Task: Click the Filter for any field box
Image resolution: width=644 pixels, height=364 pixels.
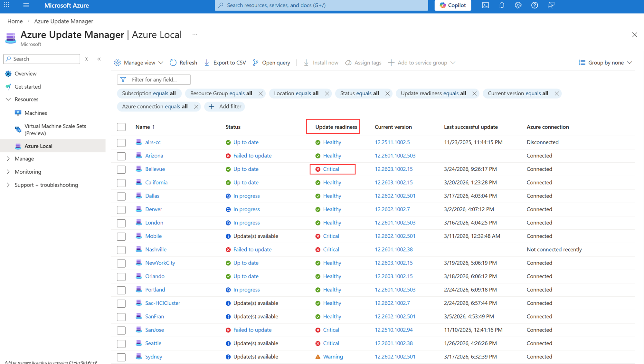Action: 154,80
